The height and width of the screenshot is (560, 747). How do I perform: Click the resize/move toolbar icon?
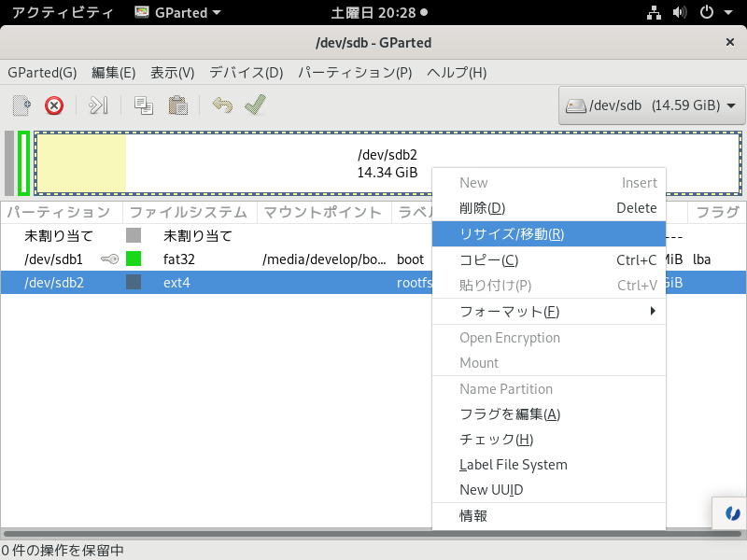click(x=99, y=105)
